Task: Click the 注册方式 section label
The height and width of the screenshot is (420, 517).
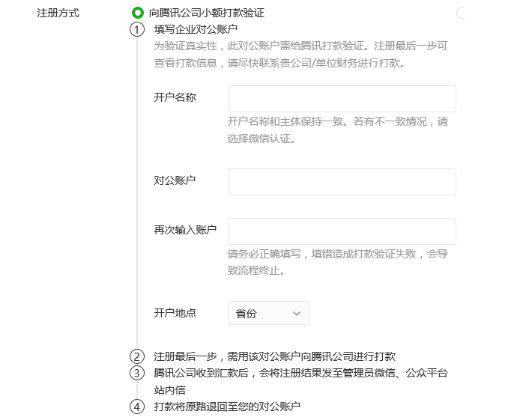Action: tap(58, 13)
